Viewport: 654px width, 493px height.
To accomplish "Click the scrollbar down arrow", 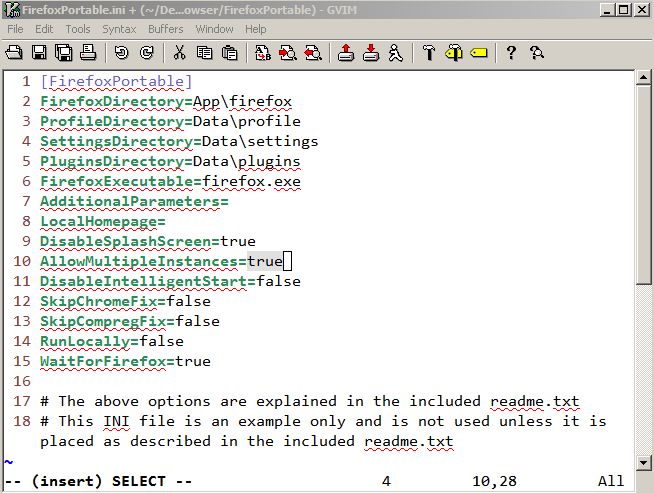I will coord(645,459).
